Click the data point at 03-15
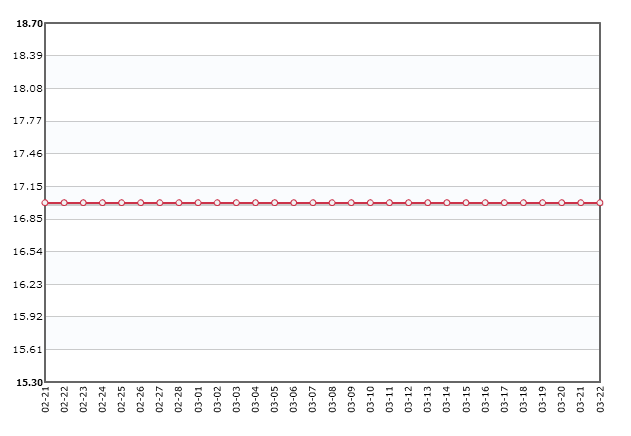The height and width of the screenshot is (436, 631). coord(466,203)
